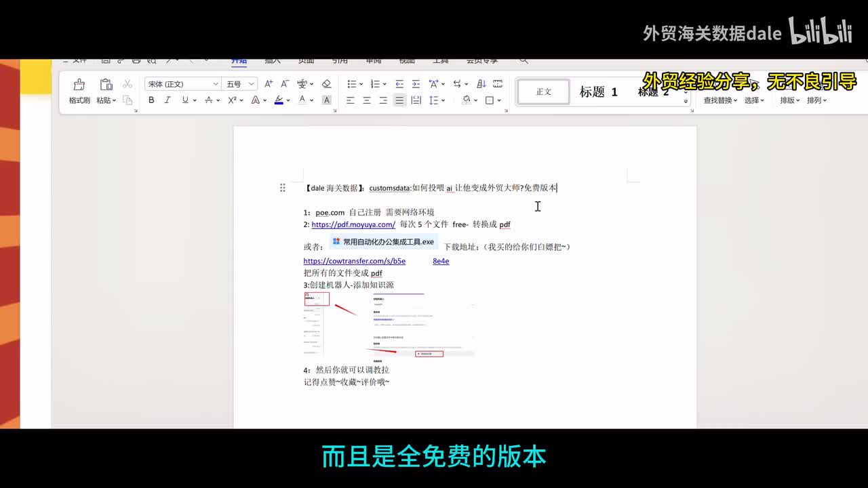Click the Paste (粘贴) clipboard icon

click(106, 85)
